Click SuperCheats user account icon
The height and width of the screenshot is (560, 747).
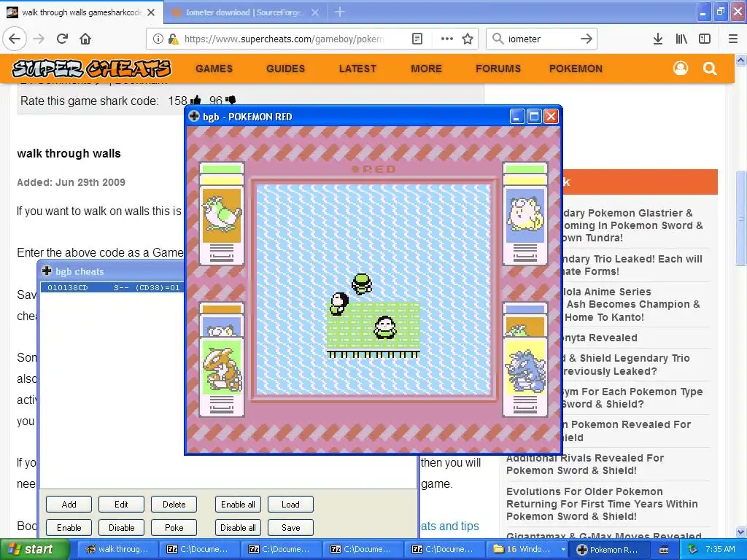click(x=681, y=69)
